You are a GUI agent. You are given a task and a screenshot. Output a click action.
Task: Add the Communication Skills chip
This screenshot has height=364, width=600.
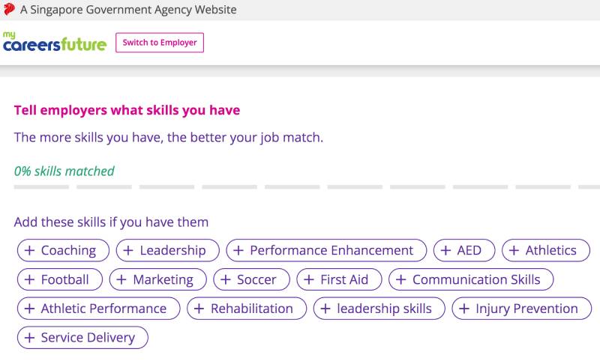(470, 279)
